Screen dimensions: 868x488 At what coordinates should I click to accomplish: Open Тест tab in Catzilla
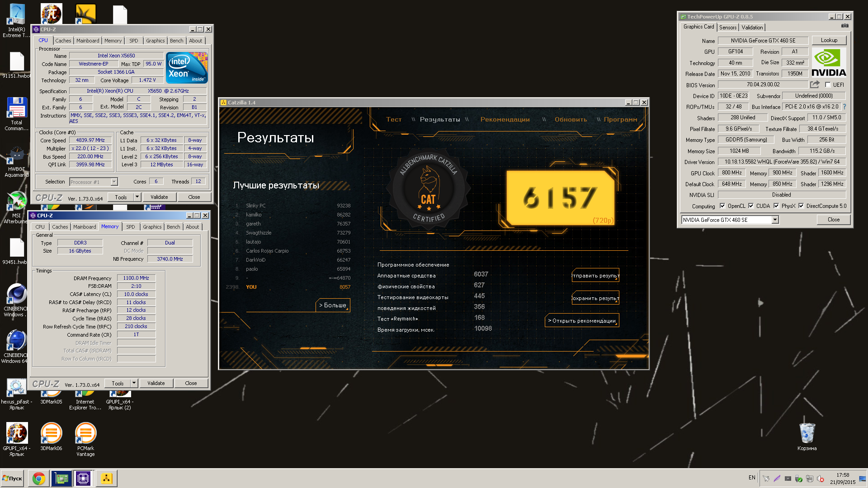[x=394, y=119]
